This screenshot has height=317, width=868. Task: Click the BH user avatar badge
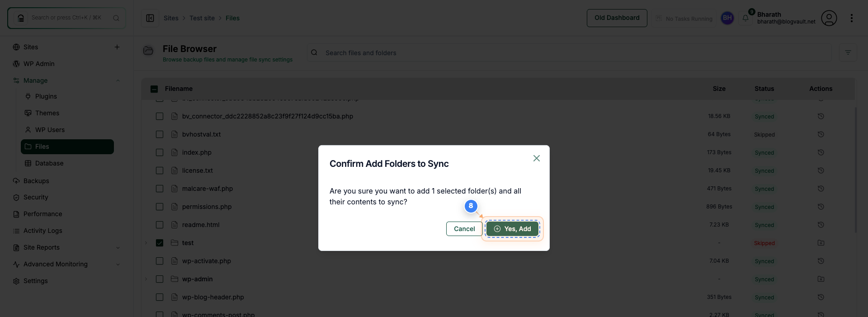pos(727,18)
